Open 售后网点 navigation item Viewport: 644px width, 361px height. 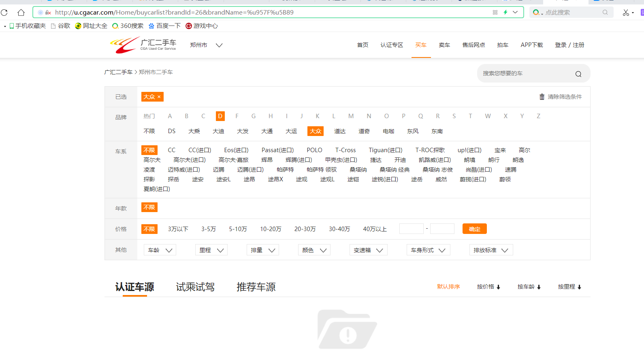click(x=474, y=45)
